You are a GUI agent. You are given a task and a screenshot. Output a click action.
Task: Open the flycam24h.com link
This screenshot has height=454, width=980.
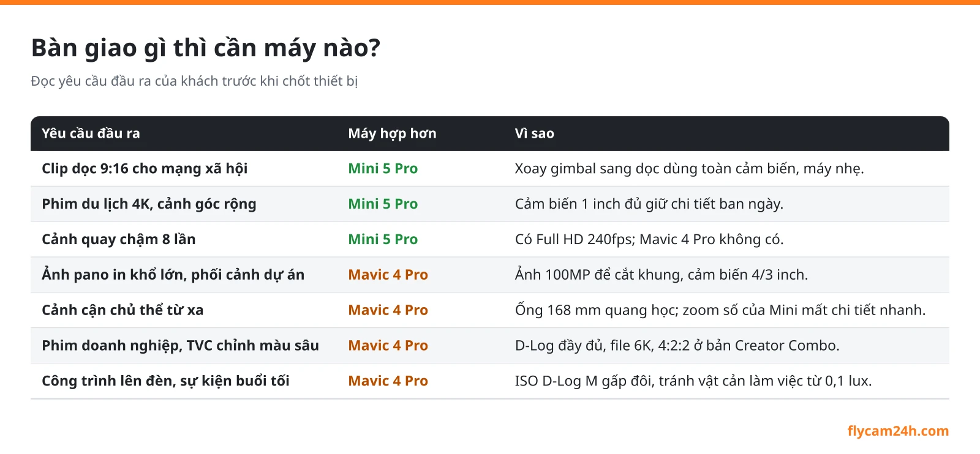coord(898,431)
